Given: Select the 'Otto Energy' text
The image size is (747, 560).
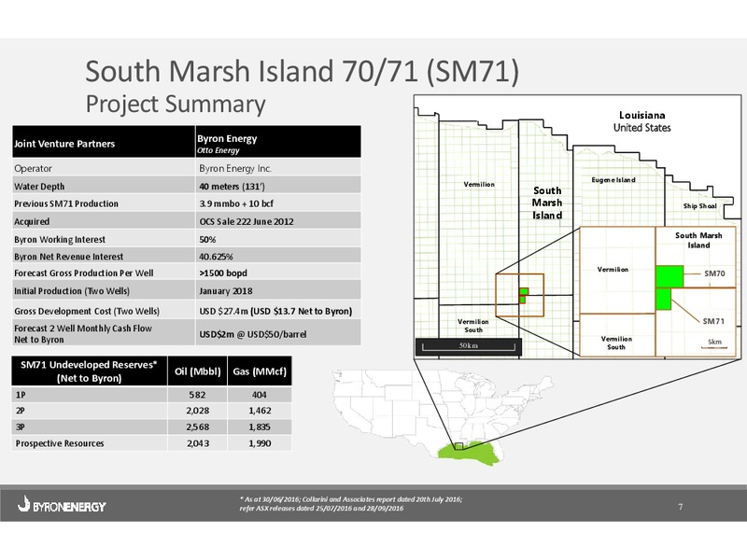Looking at the screenshot, I should (x=218, y=150).
